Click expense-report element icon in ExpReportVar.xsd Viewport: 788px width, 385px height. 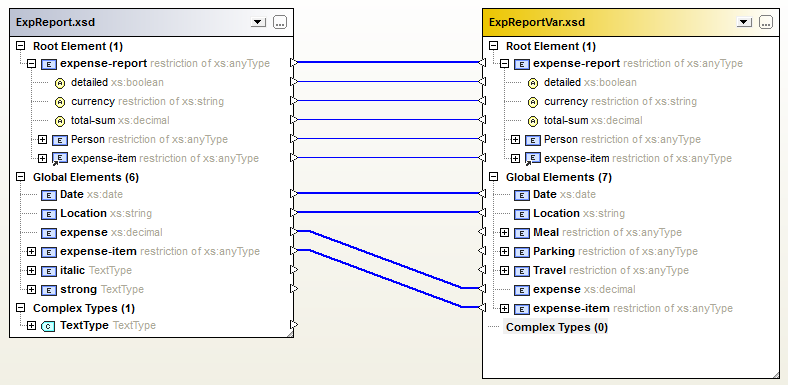[522, 64]
